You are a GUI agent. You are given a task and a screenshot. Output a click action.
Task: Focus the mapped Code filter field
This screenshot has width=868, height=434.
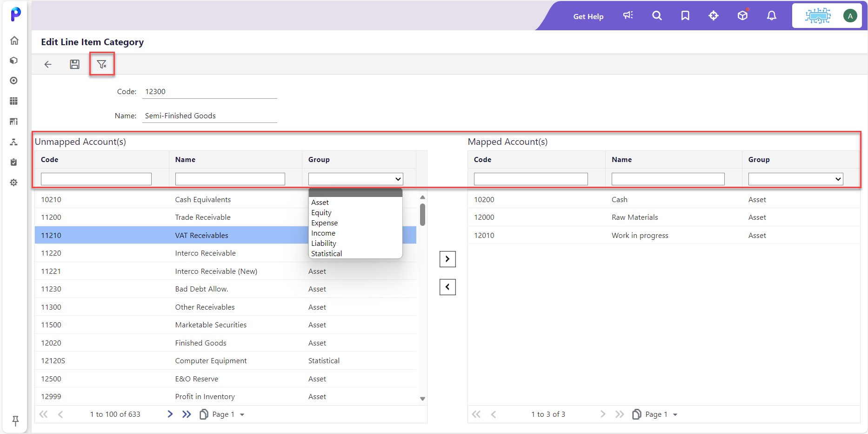pyautogui.click(x=531, y=179)
